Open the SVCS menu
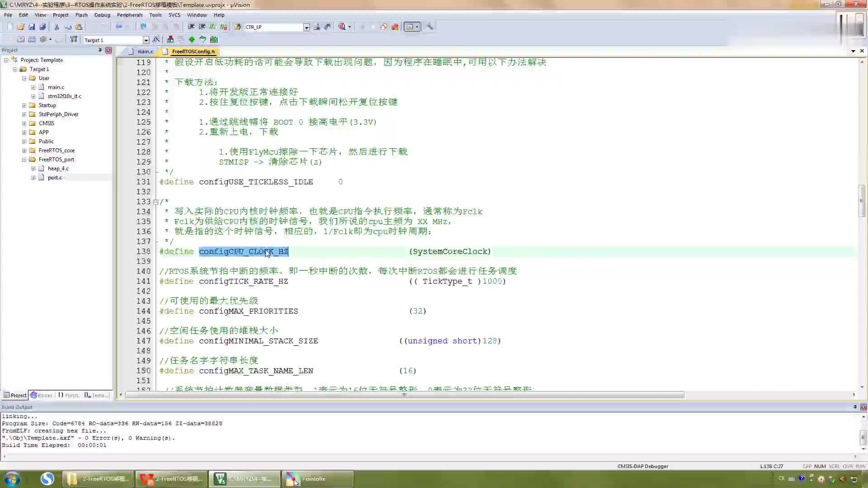The image size is (868, 488). coord(174,15)
